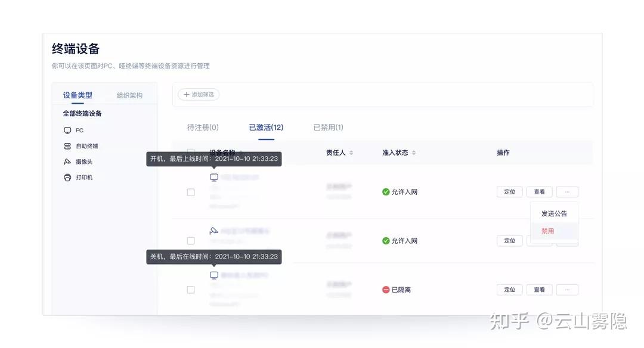Check the second device row checkbox

tap(191, 241)
